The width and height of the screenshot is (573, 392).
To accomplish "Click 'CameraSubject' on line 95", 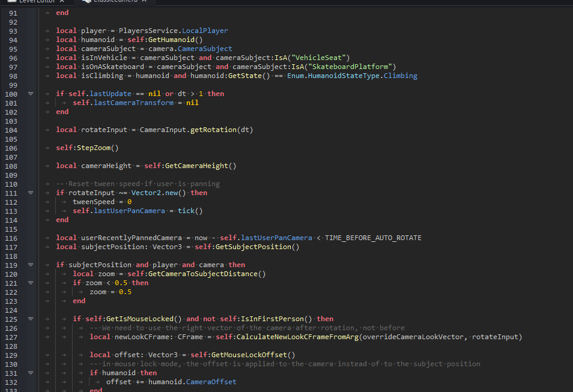I will 205,49.
